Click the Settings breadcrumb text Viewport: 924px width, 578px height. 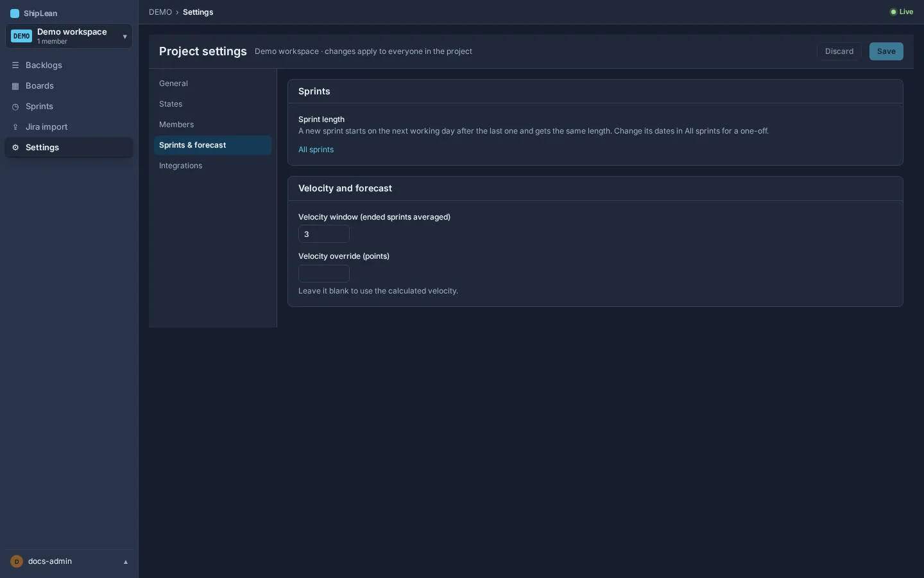point(198,12)
